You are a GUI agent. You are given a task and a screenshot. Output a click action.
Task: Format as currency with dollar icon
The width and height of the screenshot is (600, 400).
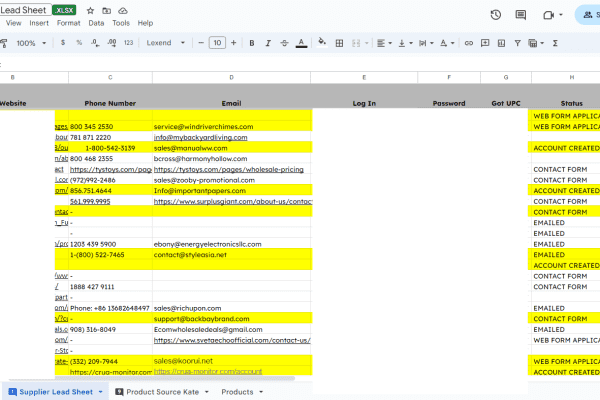pos(63,43)
